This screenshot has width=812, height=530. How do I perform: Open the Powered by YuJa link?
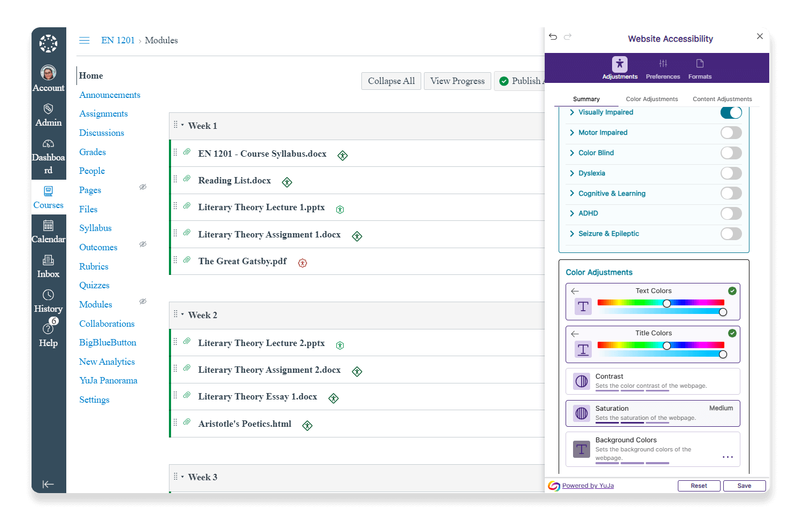pos(587,486)
